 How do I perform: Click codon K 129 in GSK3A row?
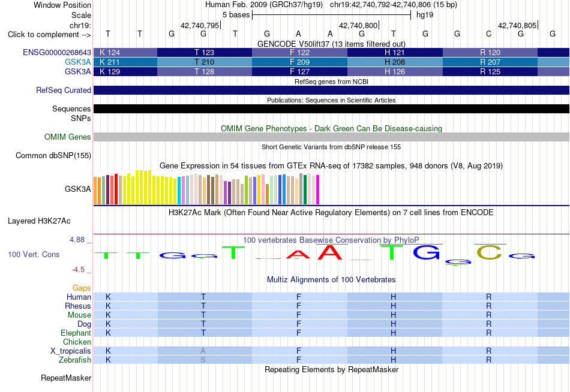point(125,71)
